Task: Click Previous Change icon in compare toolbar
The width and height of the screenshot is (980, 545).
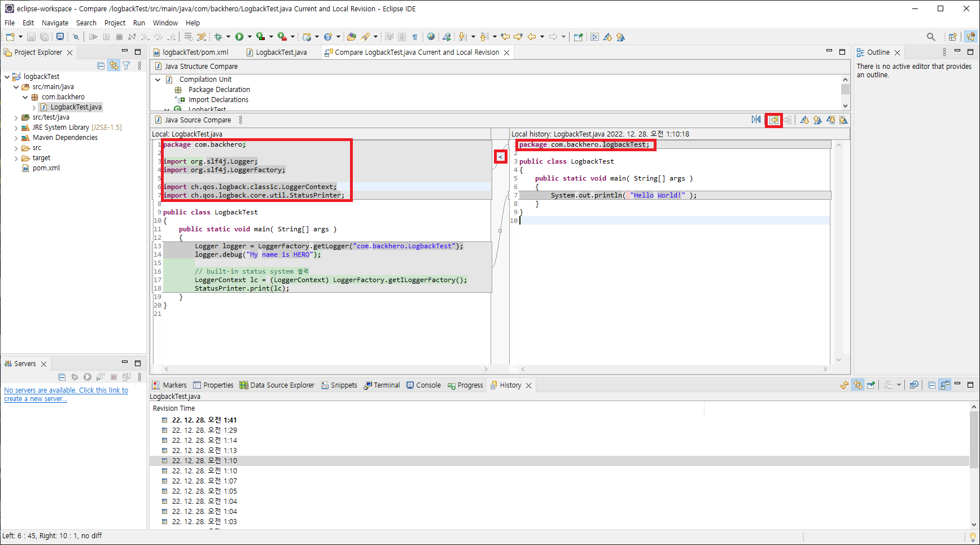Action: coord(843,120)
